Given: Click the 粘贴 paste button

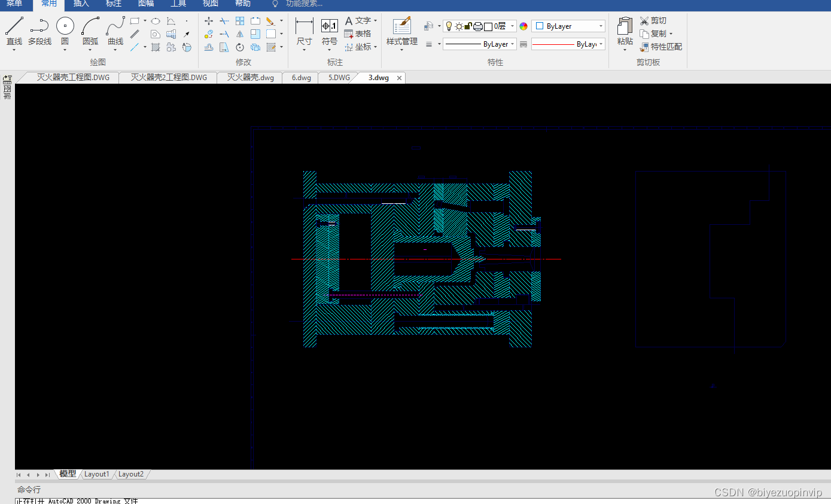Looking at the screenshot, I should [x=625, y=31].
